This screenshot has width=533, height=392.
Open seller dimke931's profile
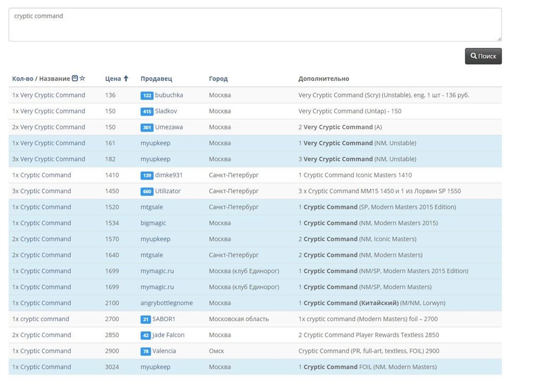click(170, 175)
